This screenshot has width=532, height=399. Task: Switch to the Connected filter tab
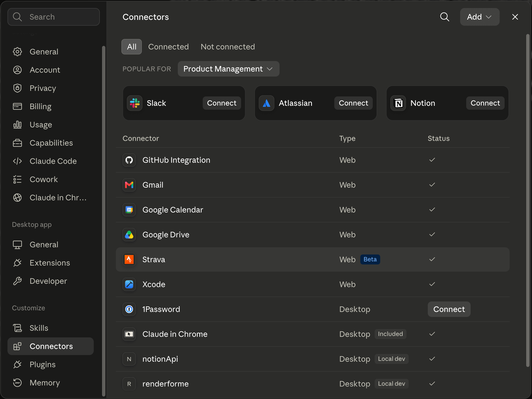(x=168, y=47)
